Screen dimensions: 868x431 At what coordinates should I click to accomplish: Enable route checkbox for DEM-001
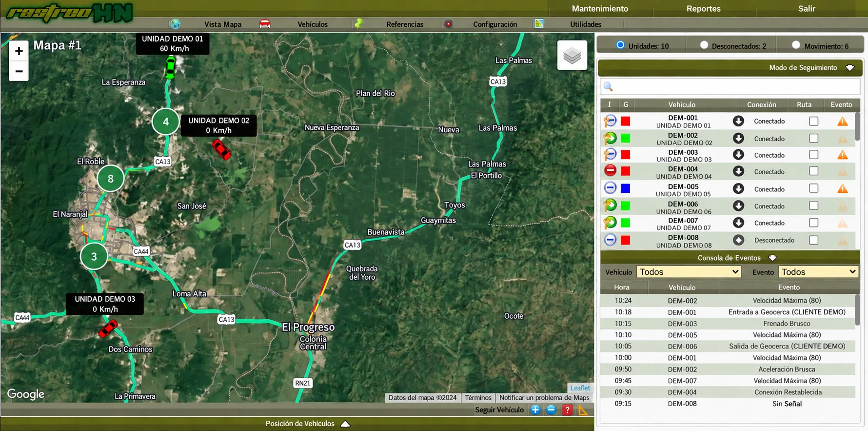click(813, 121)
